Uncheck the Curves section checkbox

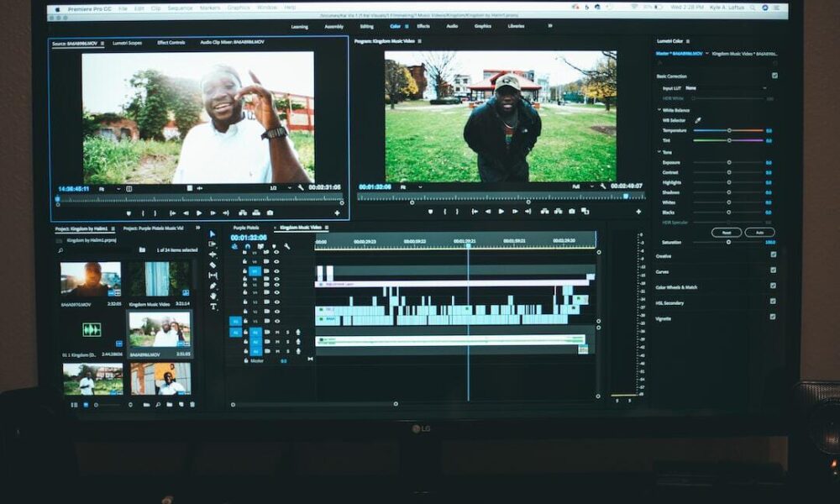tap(773, 270)
